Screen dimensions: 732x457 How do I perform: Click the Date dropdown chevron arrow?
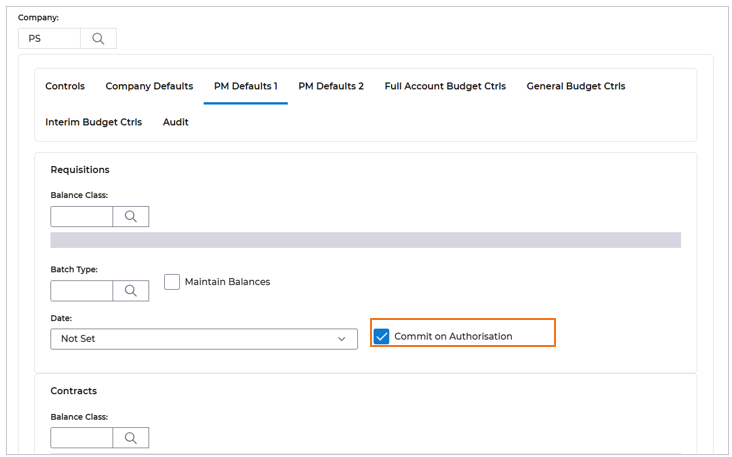pyautogui.click(x=341, y=339)
